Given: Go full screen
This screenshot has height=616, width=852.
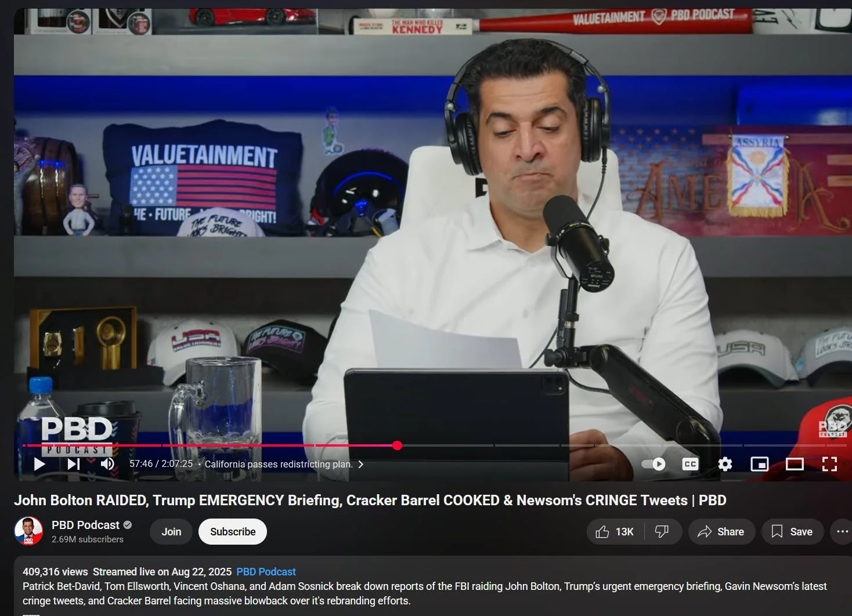Looking at the screenshot, I should [x=829, y=464].
